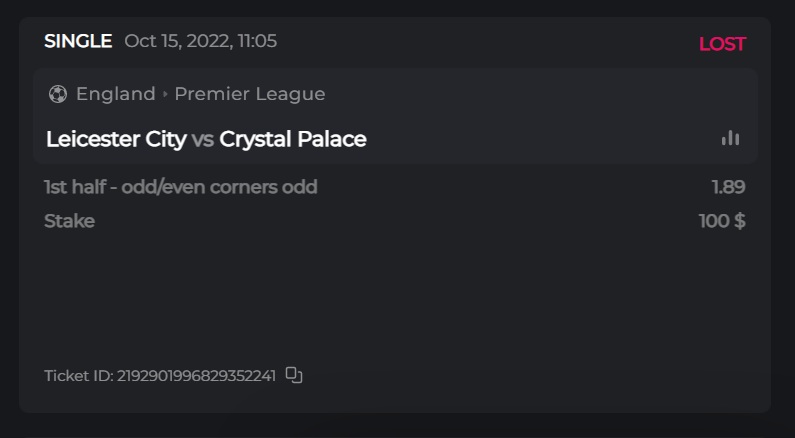This screenshot has height=438, width=795.
Task: Click the Oct 15, 2022 date stamp
Action: pyautogui.click(x=200, y=41)
